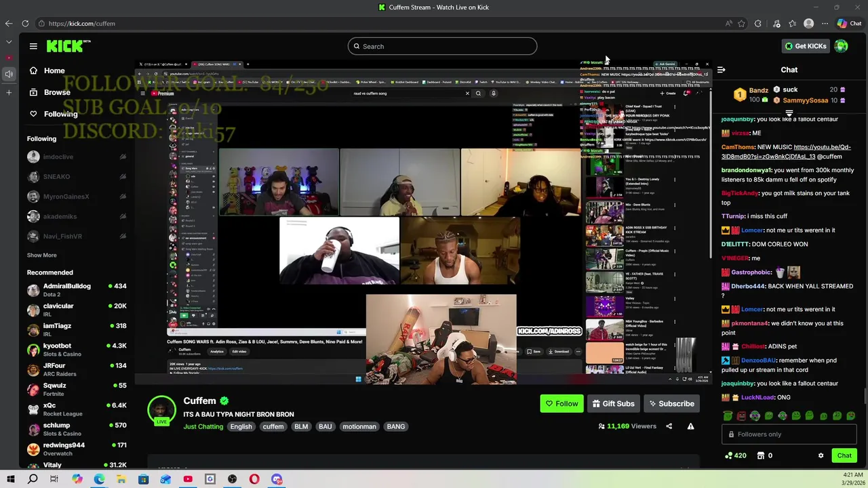Click the 11,169 Viewers count
This screenshot has width=868, height=488.
point(627,426)
